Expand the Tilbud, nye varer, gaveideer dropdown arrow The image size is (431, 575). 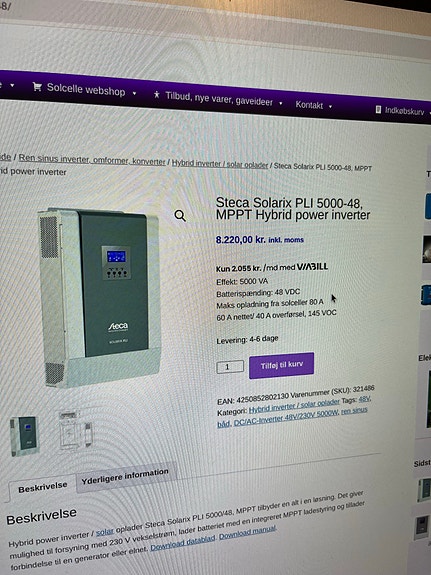point(281,103)
